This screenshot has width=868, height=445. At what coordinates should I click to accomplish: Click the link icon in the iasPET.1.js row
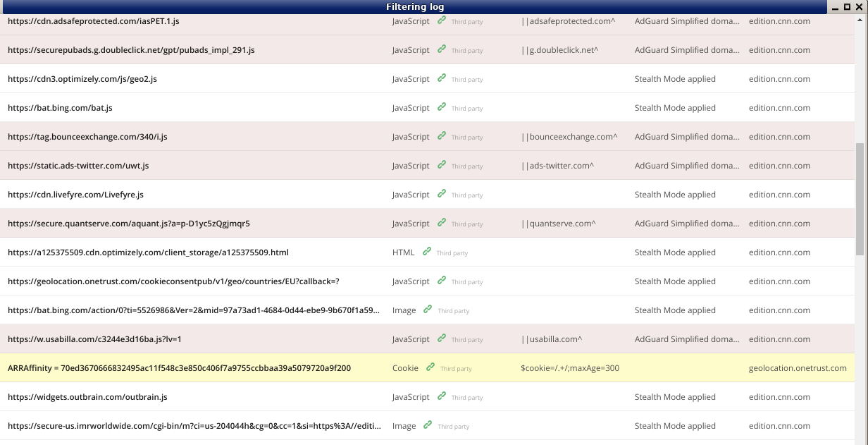[442, 20]
